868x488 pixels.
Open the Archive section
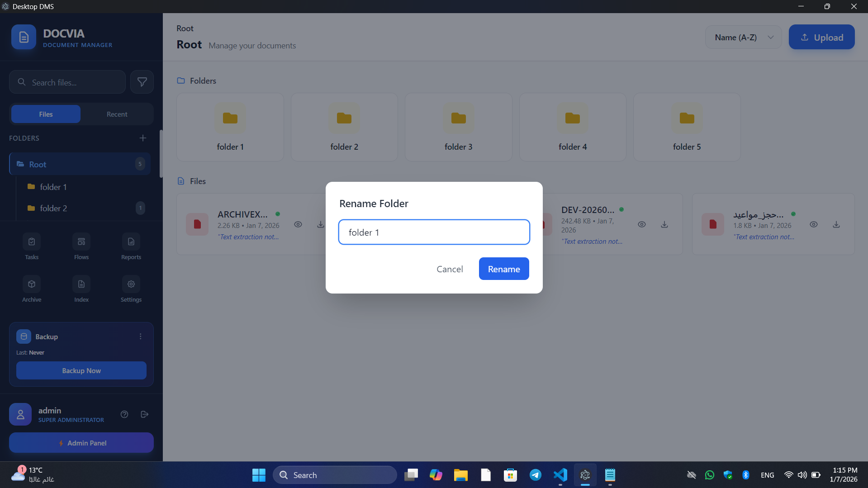coord(31,289)
